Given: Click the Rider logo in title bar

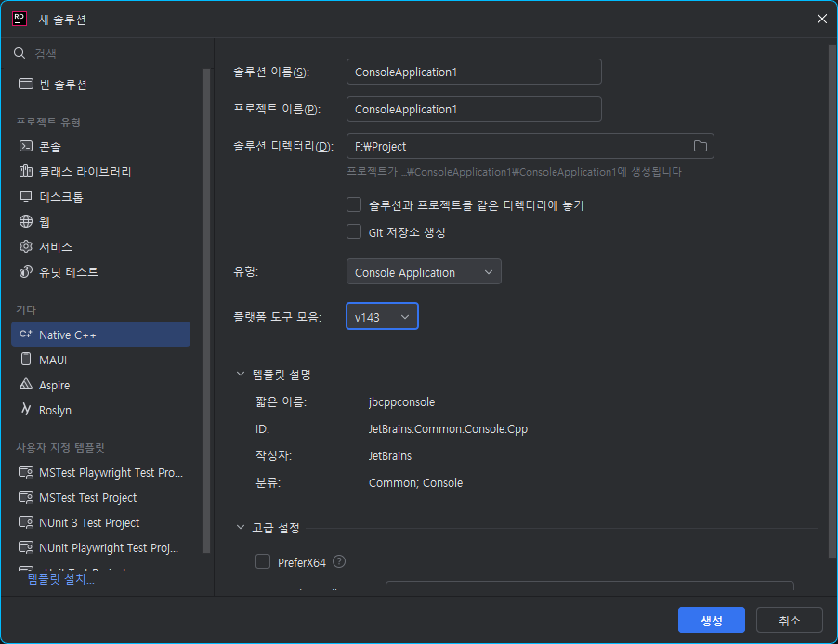Looking at the screenshot, I should click(20, 19).
